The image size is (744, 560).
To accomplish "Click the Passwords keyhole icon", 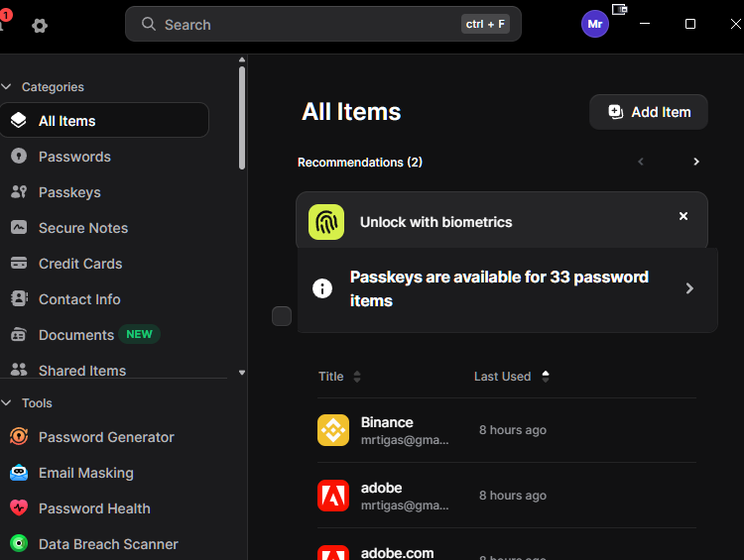I will point(19,156).
